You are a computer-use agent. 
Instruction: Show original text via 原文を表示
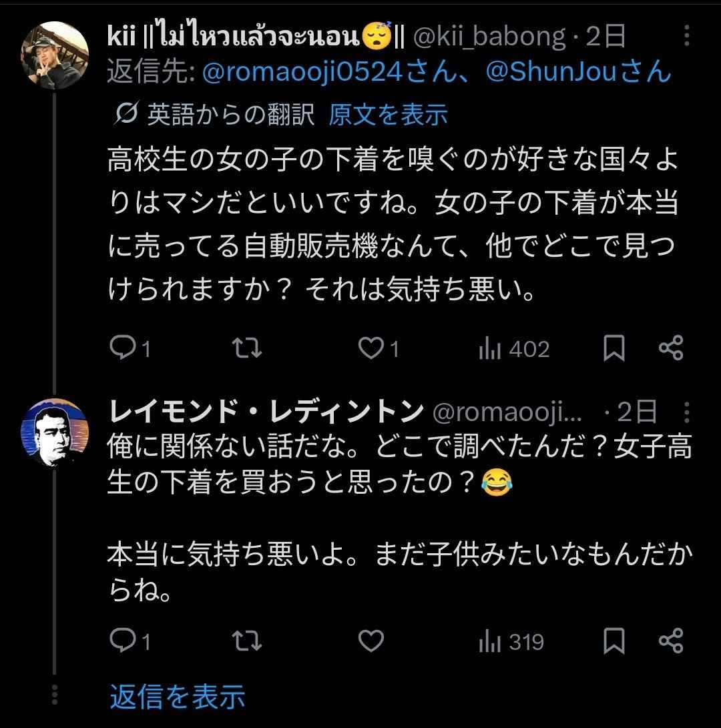pos(388,115)
